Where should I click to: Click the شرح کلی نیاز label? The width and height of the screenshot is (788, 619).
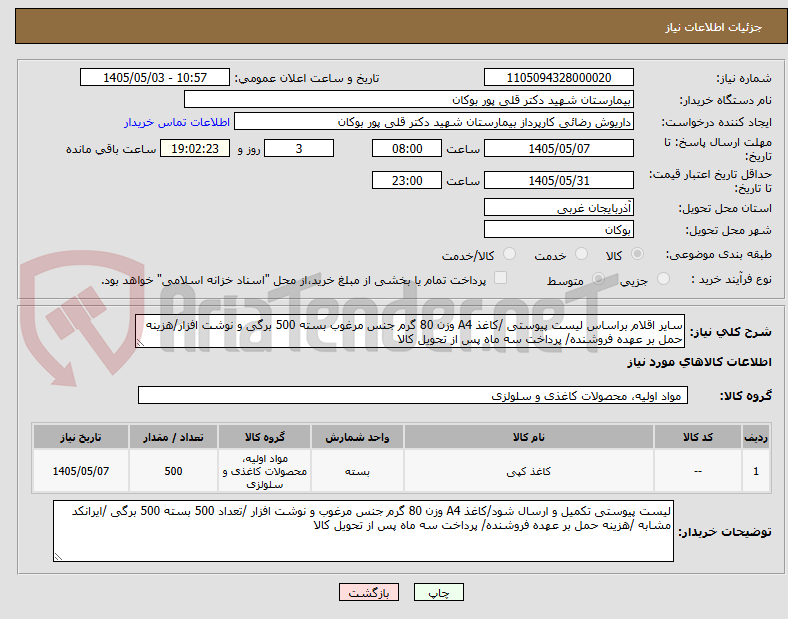coord(731,332)
